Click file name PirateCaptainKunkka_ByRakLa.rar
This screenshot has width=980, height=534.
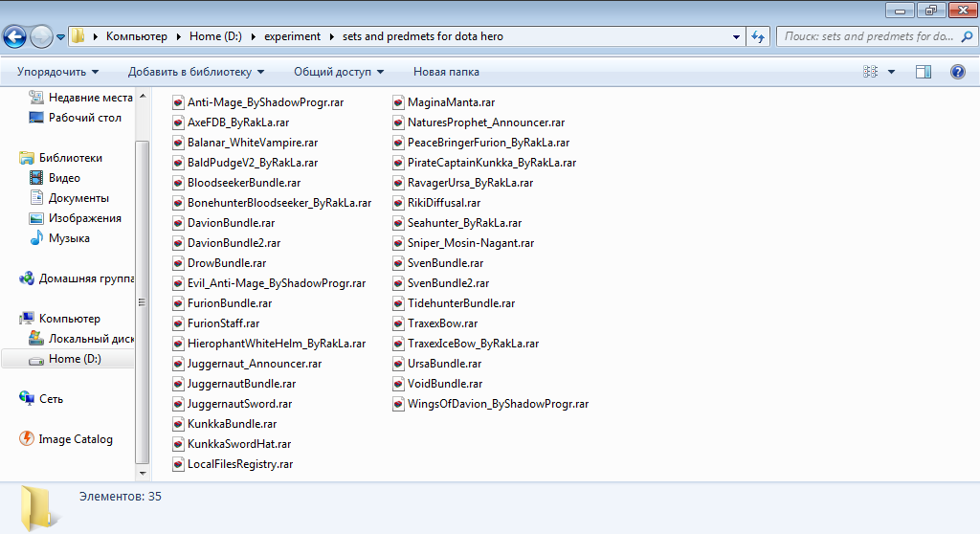(492, 163)
